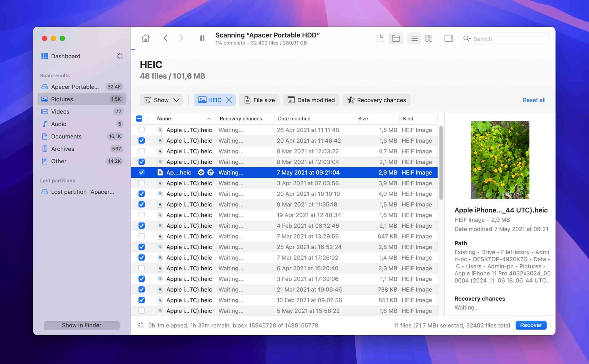The image size is (589, 364).
Task: Pause the scan
Action: click(202, 38)
